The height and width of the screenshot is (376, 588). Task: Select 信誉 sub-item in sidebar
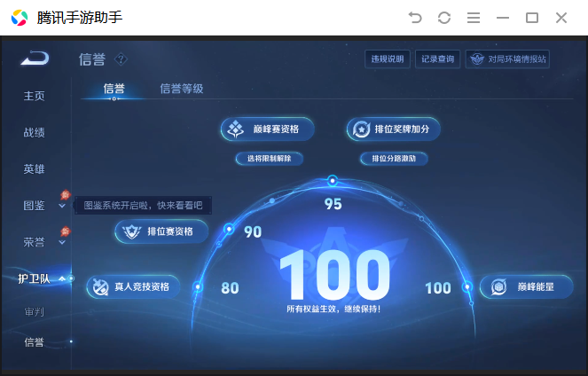point(34,341)
